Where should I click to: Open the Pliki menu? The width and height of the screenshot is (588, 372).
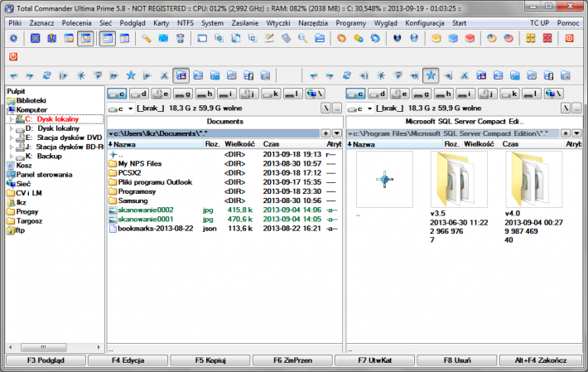[15, 23]
